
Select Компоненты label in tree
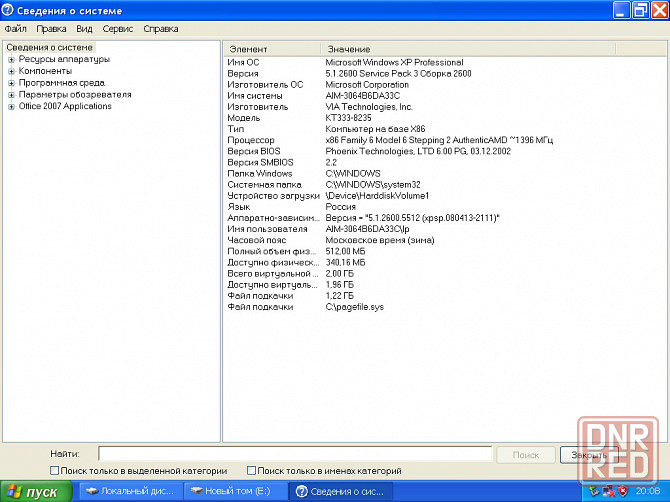point(45,71)
